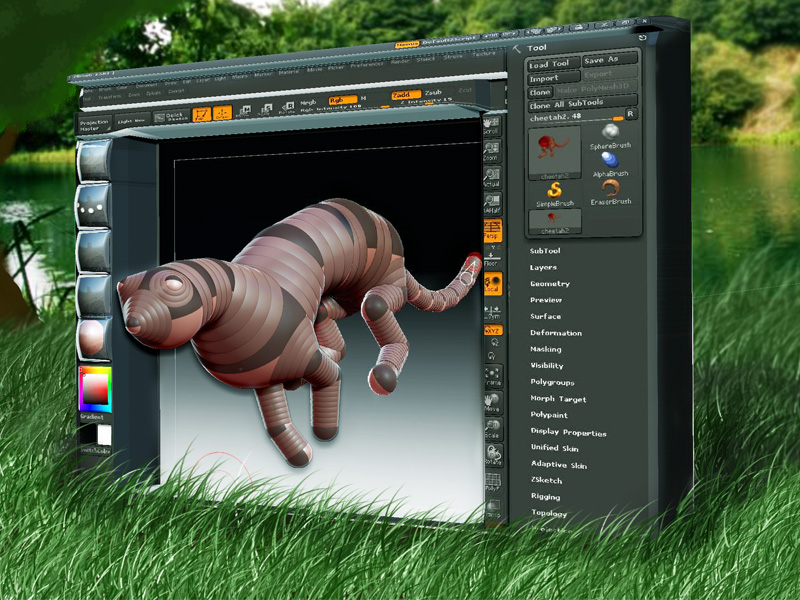Set view to Actual size icon
Image resolution: width=800 pixels, height=600 pixels.
pos(492,177)
